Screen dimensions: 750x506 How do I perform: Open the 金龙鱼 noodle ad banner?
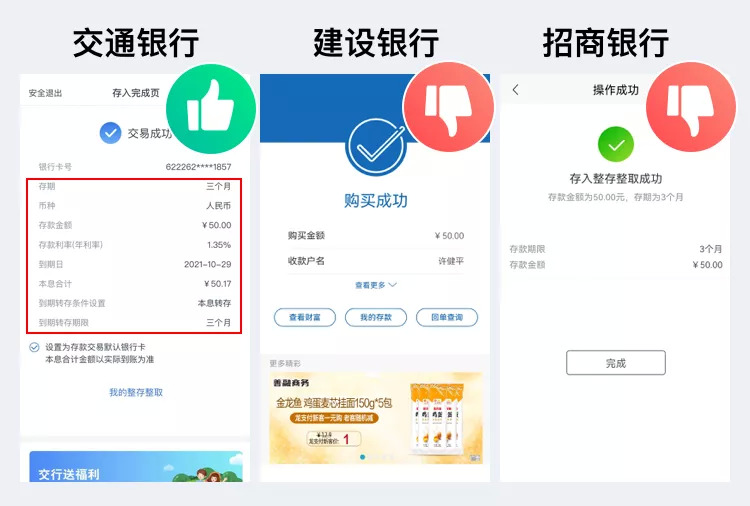coord(376,418)
